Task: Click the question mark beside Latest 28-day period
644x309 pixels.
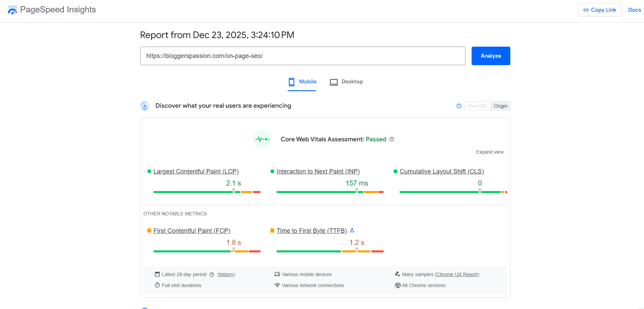Action: click(211, 274)
